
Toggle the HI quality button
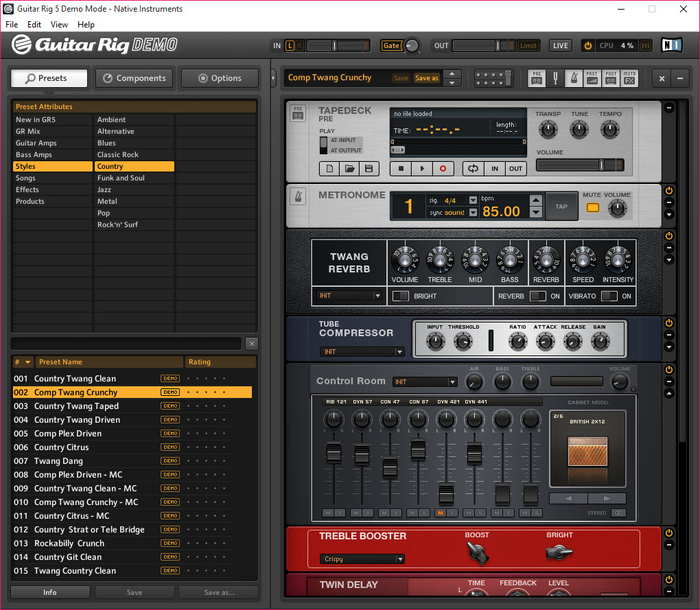(x=645, y=45)
